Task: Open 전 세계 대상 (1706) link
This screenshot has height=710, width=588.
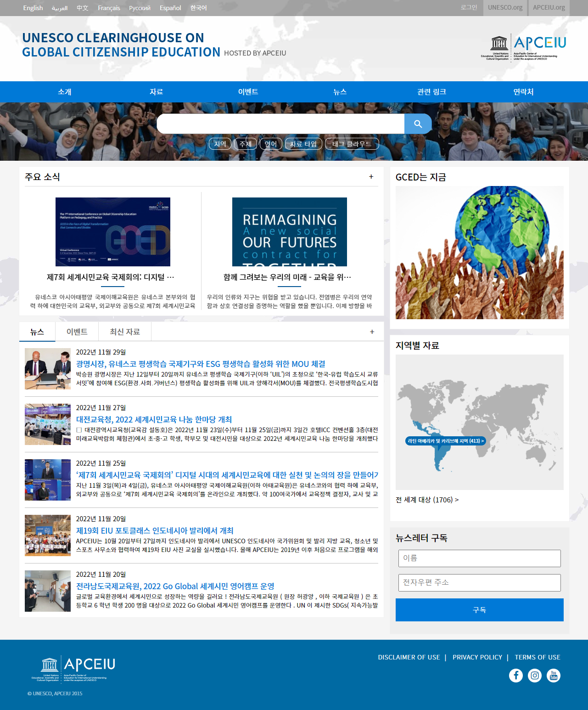Action: [x=427, y=500]
